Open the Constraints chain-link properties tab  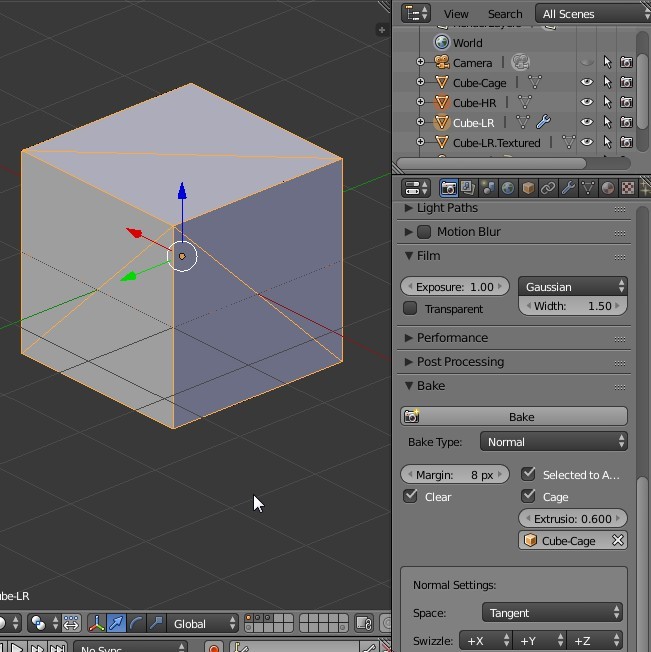548,188
